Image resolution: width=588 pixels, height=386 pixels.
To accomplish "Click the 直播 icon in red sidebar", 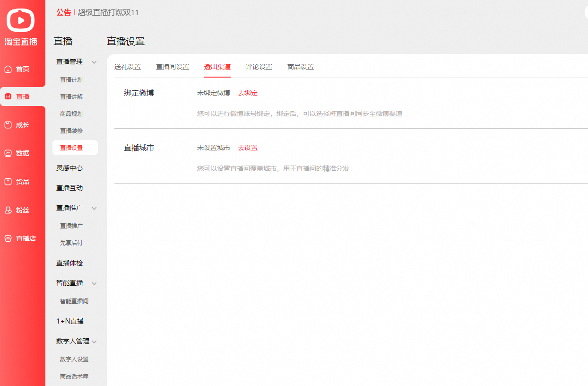I will [8, 96].
